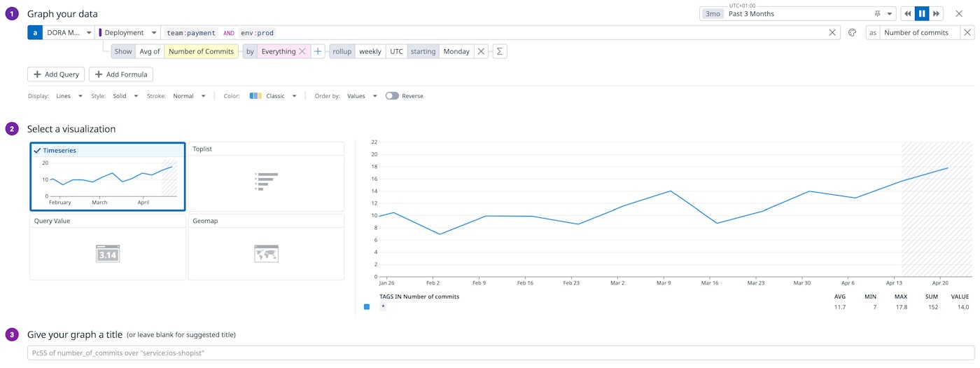Open the Order by Values dropdown
Image resolution: width=980 pixels, height=368 pixels.
click(x=362, y=96)
